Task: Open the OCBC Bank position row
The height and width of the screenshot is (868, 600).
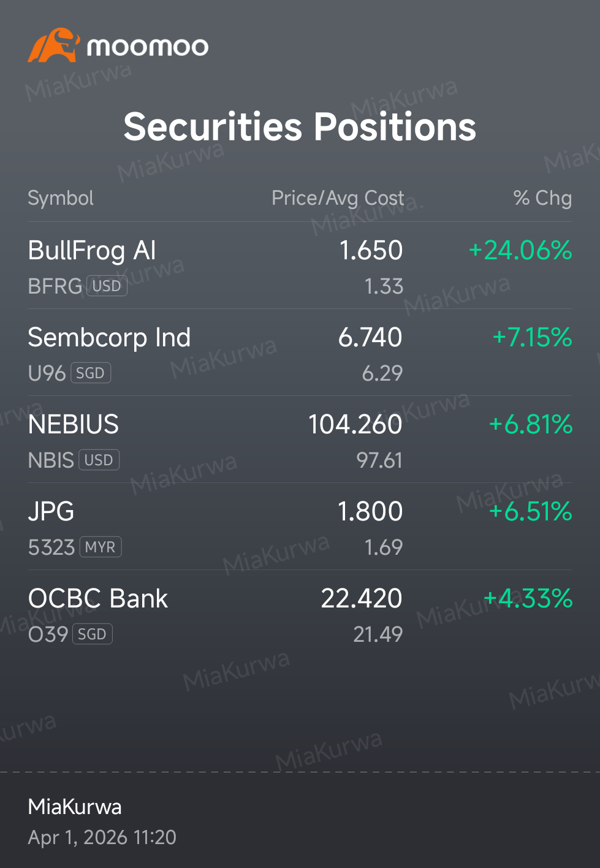Action: [x=300, y=614]
